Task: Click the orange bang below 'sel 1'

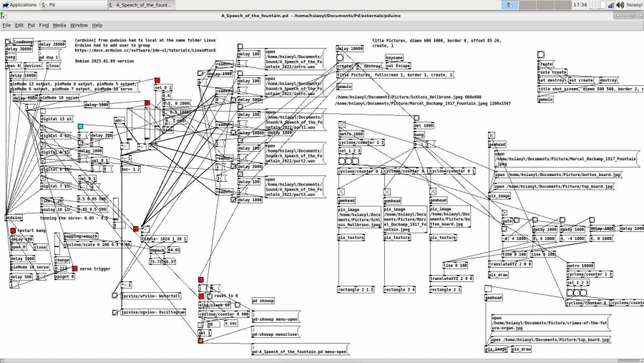Action: (201, 340)
